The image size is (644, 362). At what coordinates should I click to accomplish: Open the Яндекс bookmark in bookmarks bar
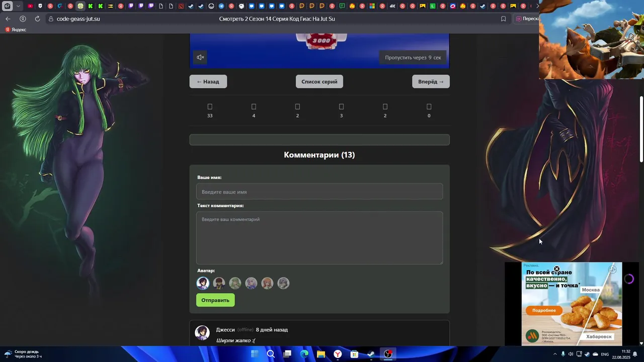pyautogui.click(x=16, y=30)
